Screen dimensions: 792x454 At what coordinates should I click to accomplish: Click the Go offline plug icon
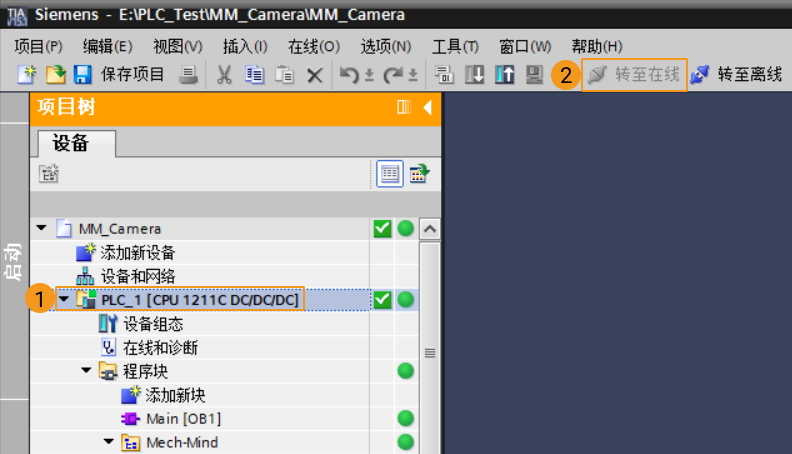(x=700, y=75)
